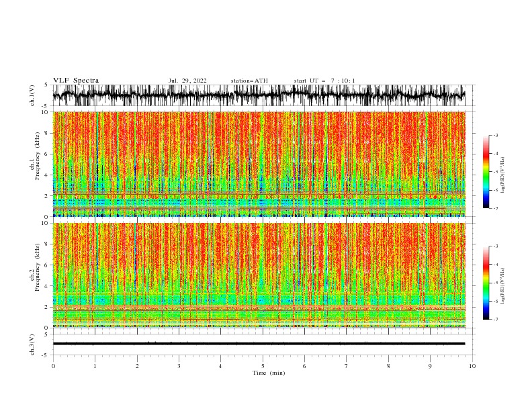Viewport: 532px width, 411px height.
Task: Click tick '3' on the time axis
Action: coord(179,366)
